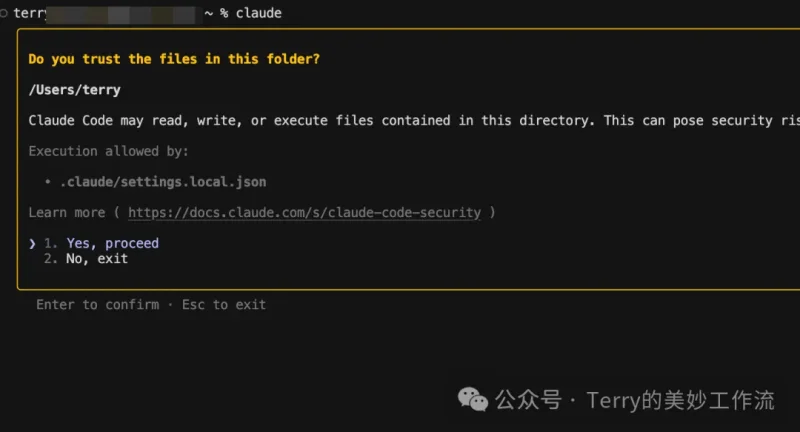The image size is (800, 432).
Task: Click the 'Learn more' text
Action: point(67,213)
